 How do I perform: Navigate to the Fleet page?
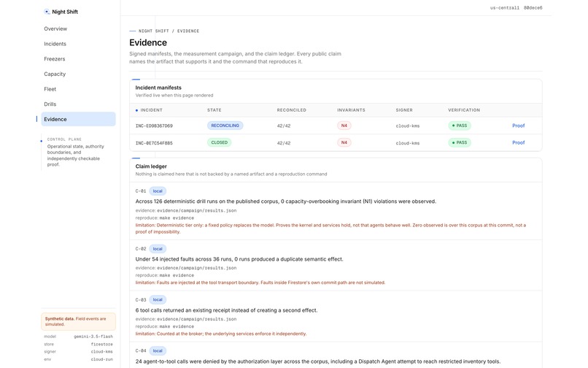[x=50, y=89]
